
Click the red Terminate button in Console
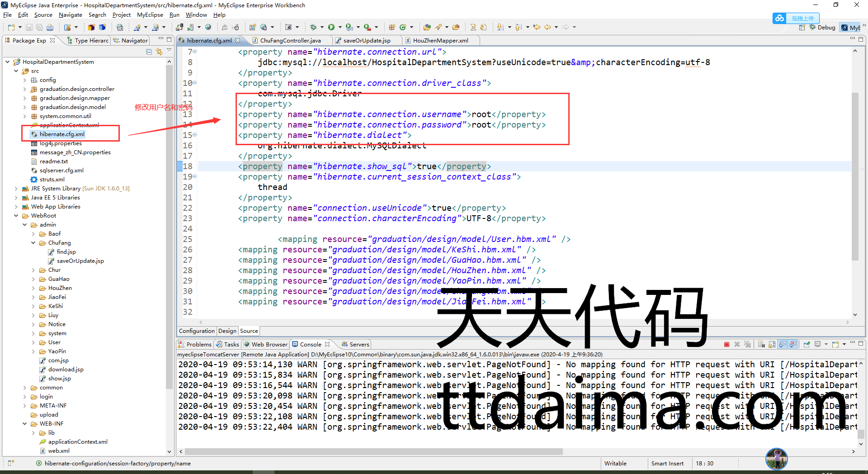726,345
